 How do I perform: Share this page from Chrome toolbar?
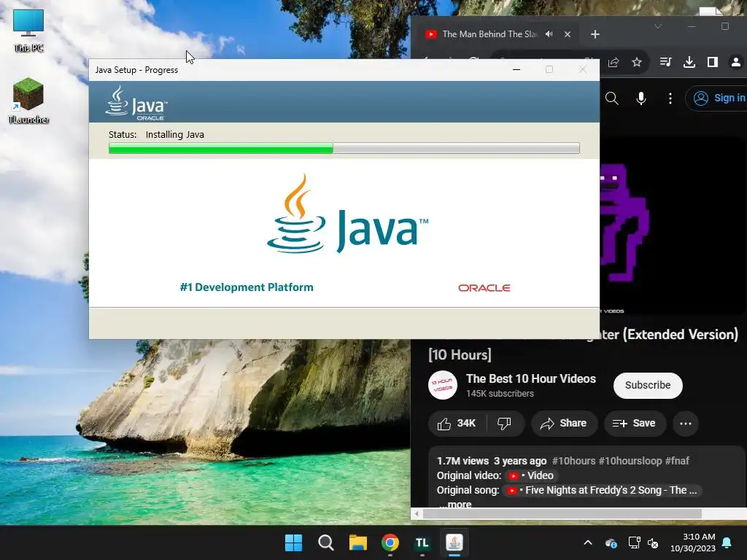point(614,63)
